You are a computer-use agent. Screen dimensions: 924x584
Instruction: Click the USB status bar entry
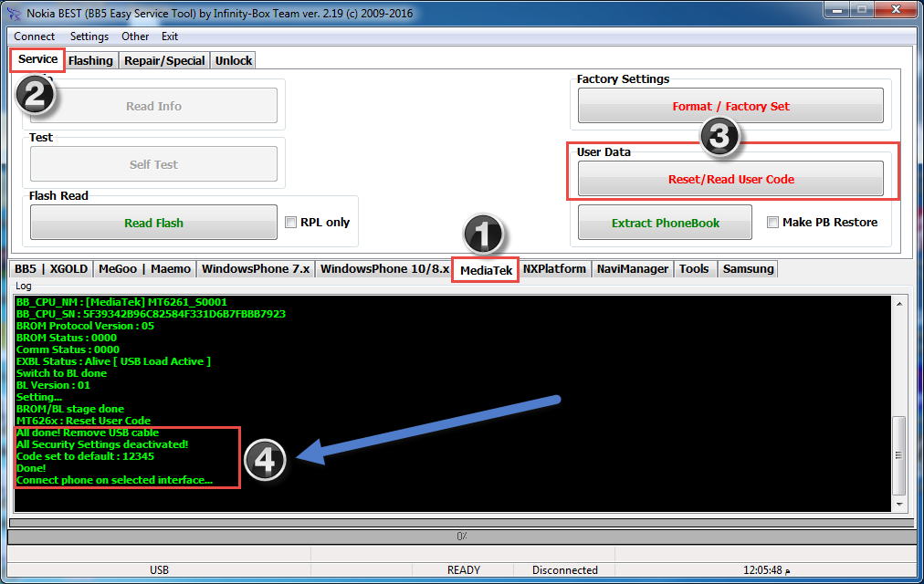[159, 570]
